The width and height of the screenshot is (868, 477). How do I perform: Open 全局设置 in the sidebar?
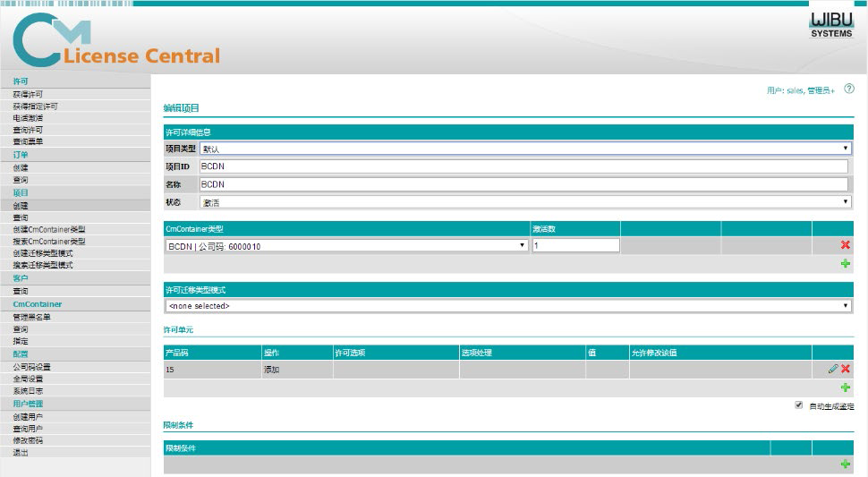pos(28,379)
